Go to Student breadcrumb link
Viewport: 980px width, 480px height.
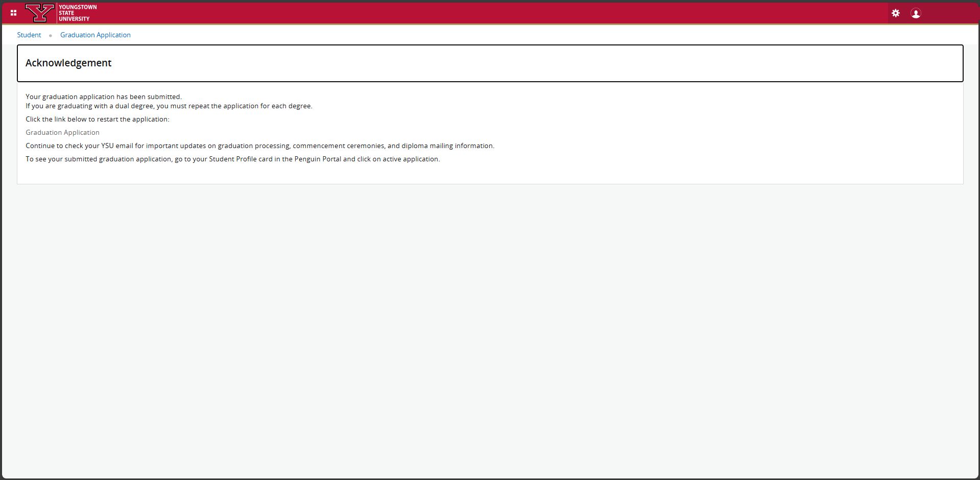pos(29,35)
